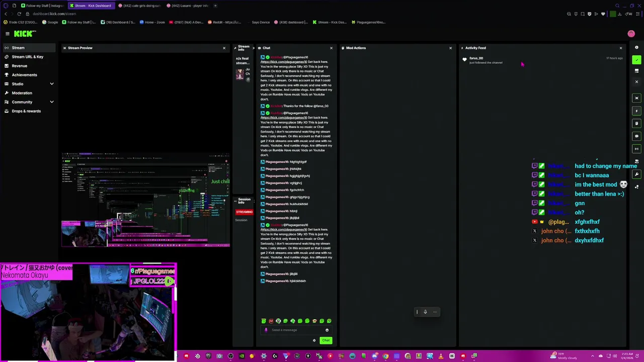Viewport: 644px width, 362px height.
Task: Open the browser downloads icon
Action: 619,14
